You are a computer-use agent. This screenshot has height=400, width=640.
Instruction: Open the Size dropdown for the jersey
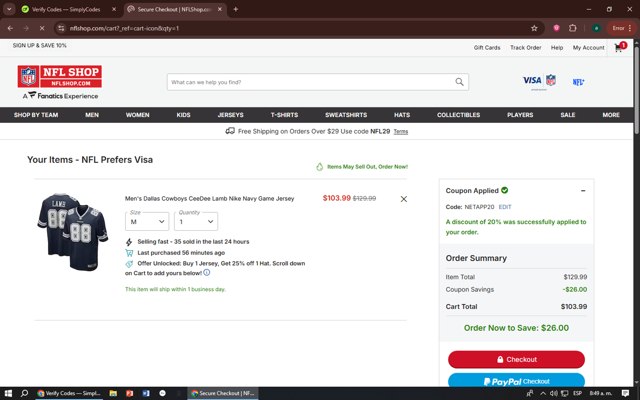click(x=147, y=221)
